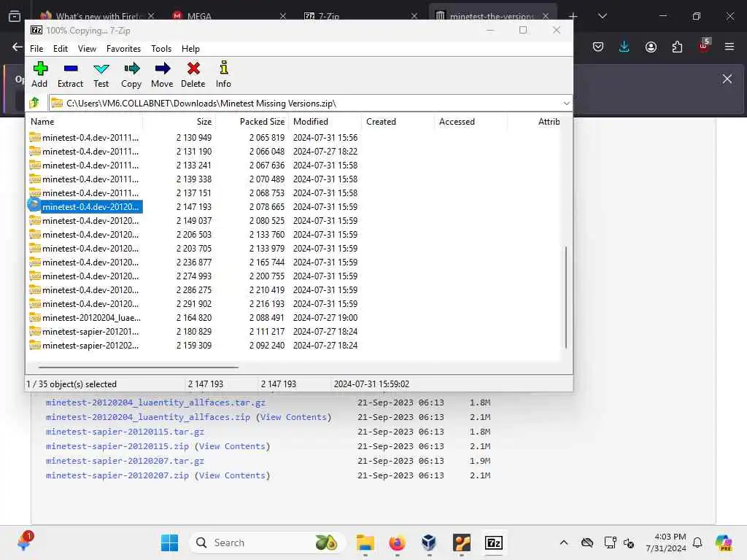
Task: Open a new Firefox tab
Action: point(573,16)
